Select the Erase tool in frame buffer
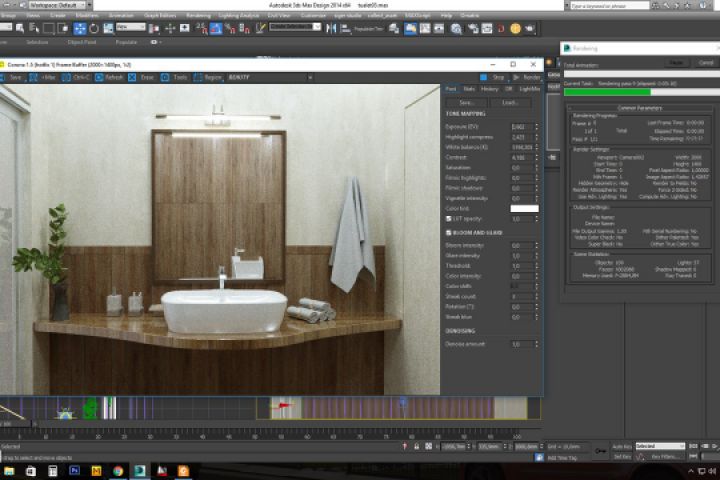 144,77
